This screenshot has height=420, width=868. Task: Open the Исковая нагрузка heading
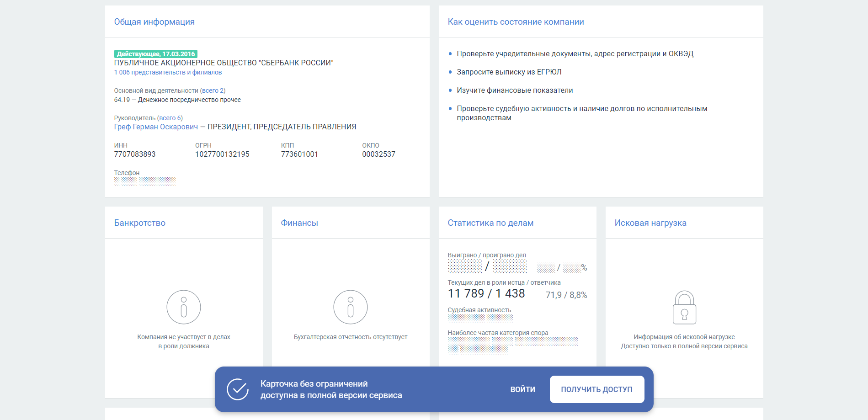(650, 223)
